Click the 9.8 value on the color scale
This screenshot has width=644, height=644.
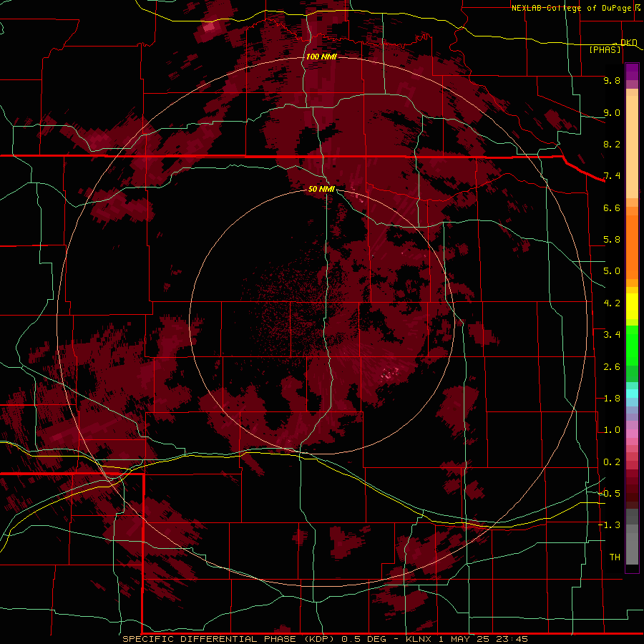[612, 80]
